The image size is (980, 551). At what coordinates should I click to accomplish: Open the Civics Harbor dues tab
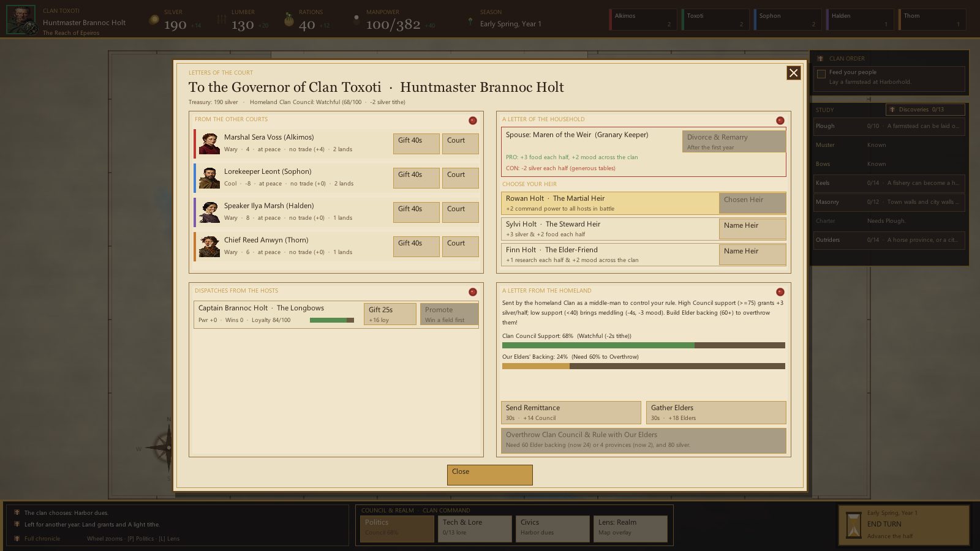pos(552,529)
